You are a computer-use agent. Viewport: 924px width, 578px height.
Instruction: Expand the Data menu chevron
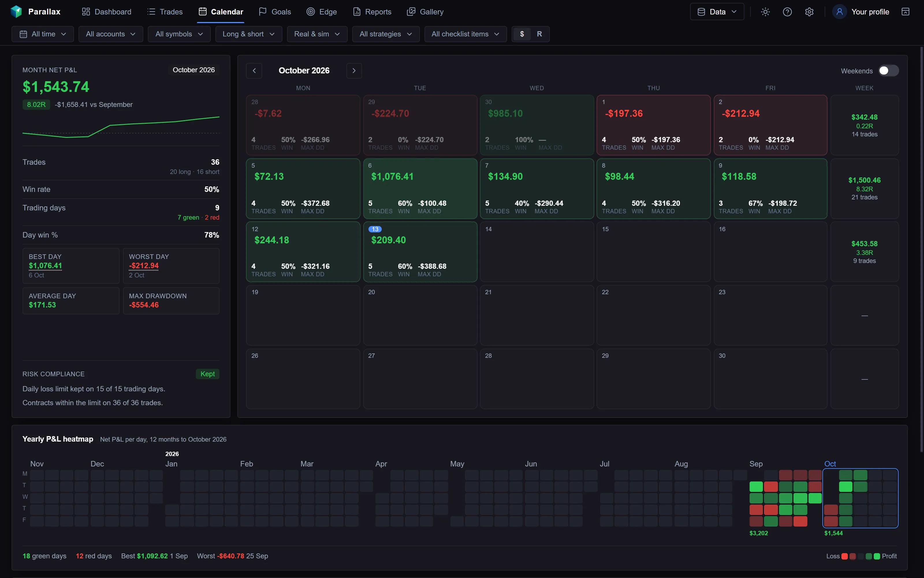(x=734, y=12)
